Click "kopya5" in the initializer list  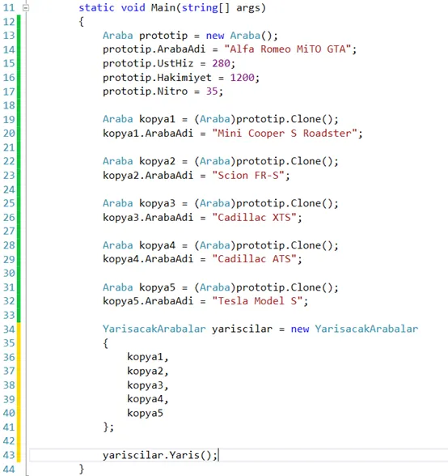[x=145, y=413]
